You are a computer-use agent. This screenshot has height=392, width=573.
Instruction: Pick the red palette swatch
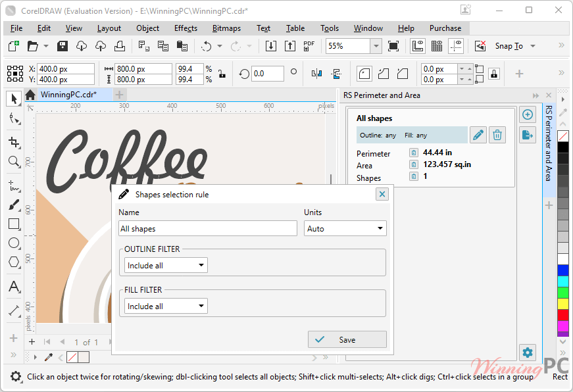click(563, 315)
